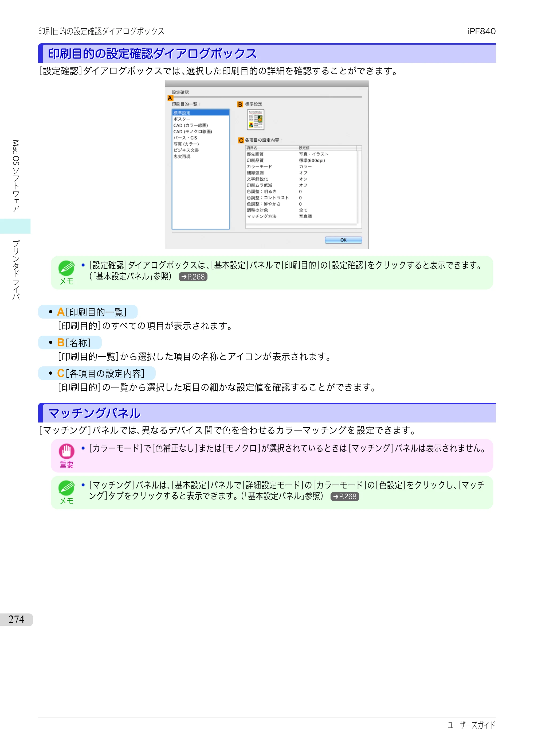The image size is (534, 756).
Task: Select パース・GIS in the list
Action: click(200, 138)
